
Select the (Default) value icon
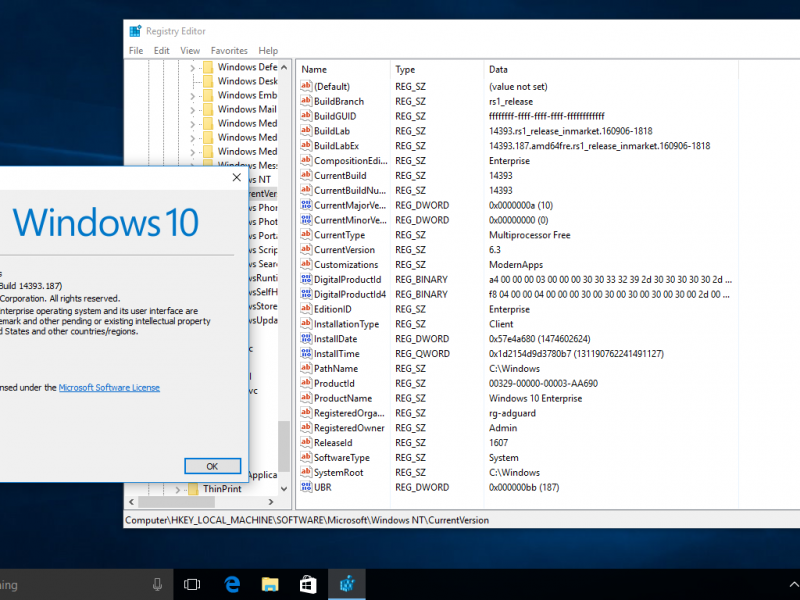[x=306, y=86]
